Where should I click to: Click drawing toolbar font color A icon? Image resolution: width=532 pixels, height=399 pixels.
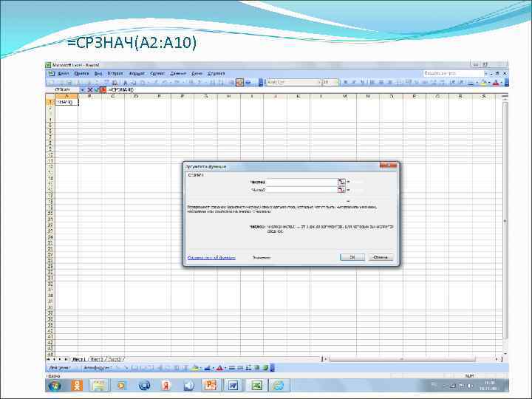click(219, 368)
